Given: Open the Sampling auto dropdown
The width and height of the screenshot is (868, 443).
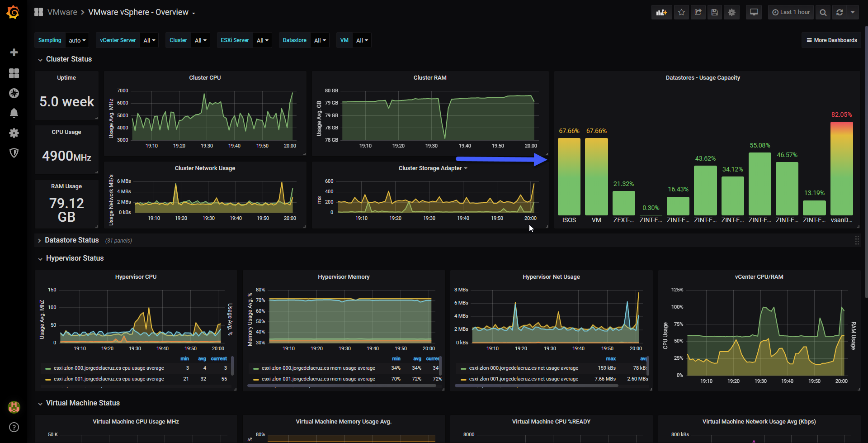Looking at the screenshot, I should click(77, 40).
